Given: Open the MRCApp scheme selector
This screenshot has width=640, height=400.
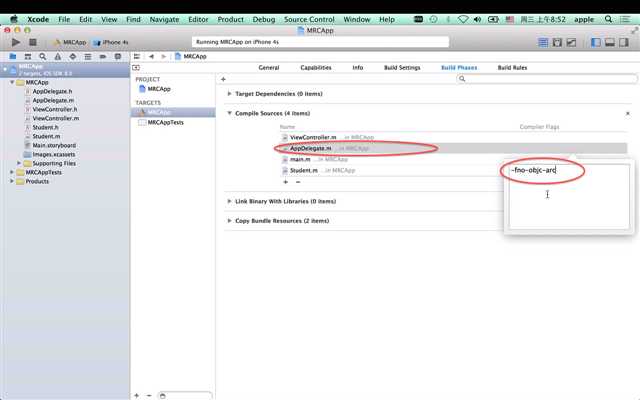Looking at the screenshot, I should 70,42.
